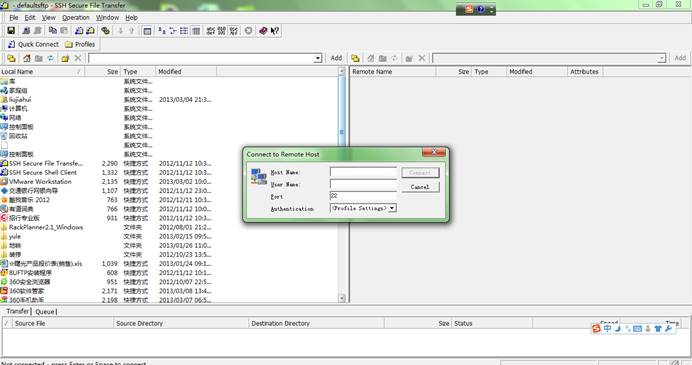Click Quick Connect
Screen dimensions: 692x365
point(33,44)
